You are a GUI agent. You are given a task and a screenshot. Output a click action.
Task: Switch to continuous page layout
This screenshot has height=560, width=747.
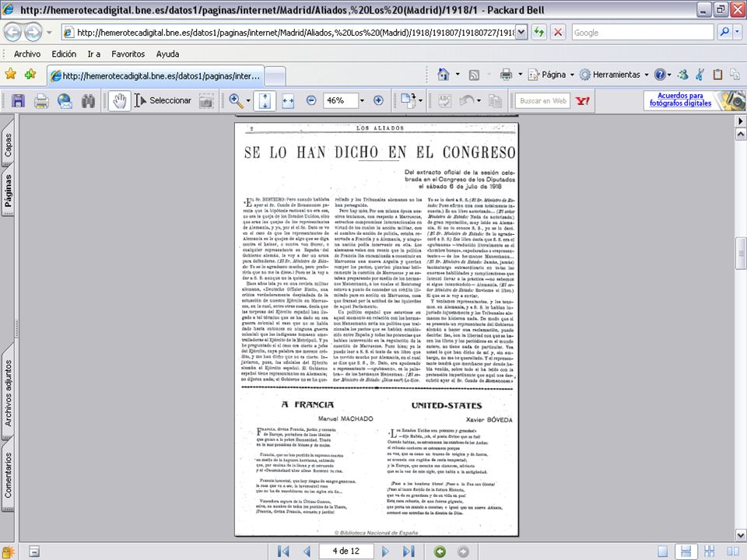686,551
